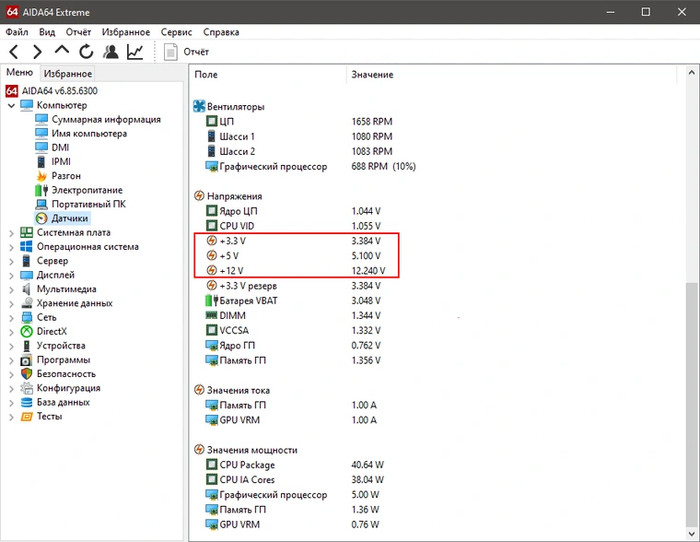
Task: Click the Back navigation arrow in toolbar
Action: click(14, 51)
